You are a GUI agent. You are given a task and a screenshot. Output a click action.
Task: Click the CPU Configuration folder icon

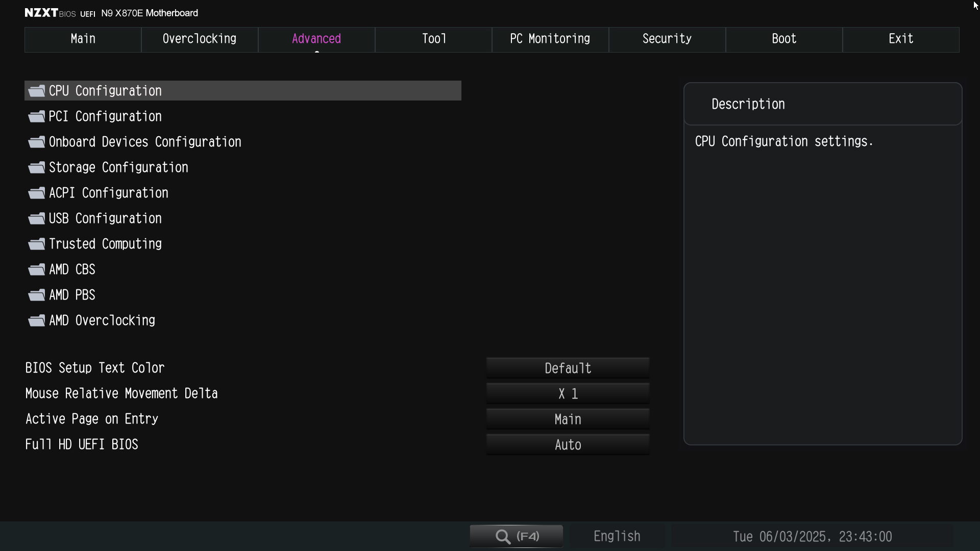[x=36, y=91]
